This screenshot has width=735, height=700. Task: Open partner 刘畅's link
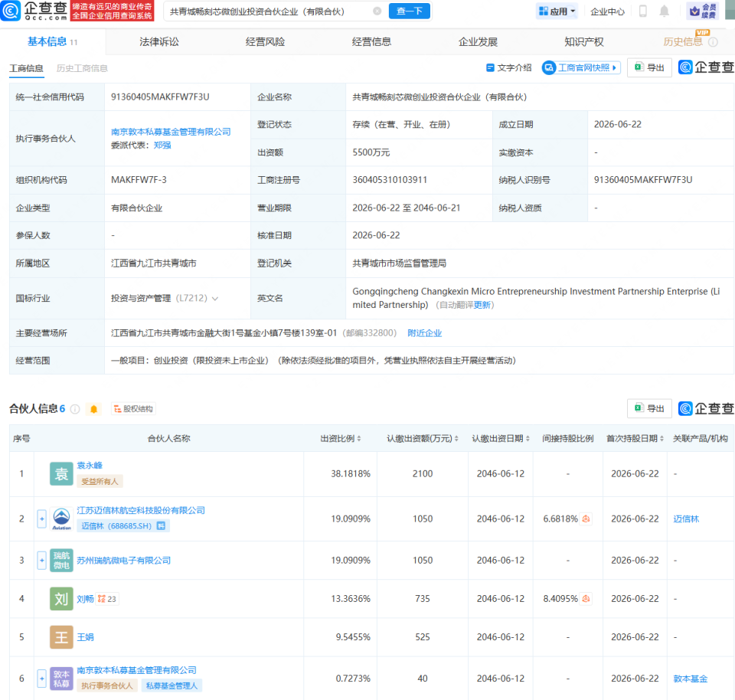pos(85,599)
